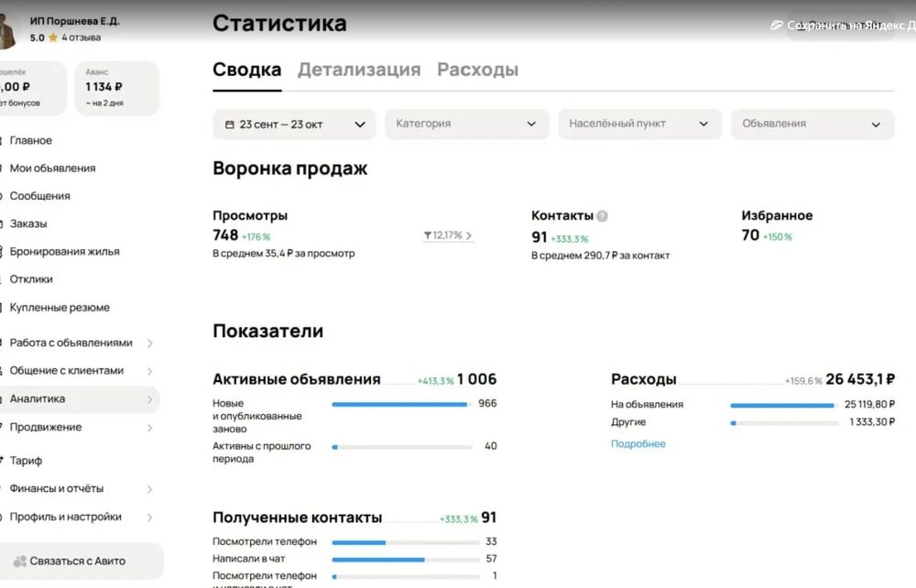The height and width of the screenshot is (588, 916).
Task: Expand the Продвижение section chevron
Action: [x=149, y=428]
